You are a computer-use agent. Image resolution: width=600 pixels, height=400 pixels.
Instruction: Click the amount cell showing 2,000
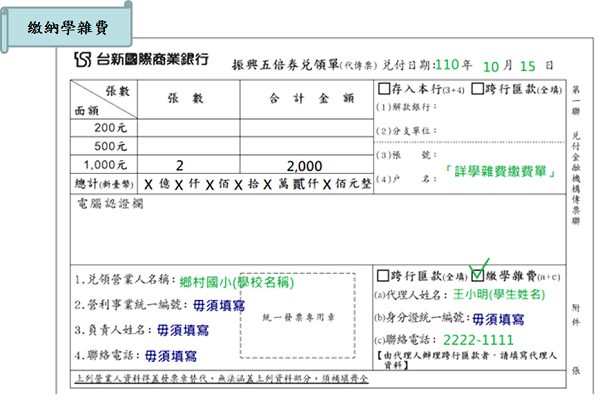[307, 165]
